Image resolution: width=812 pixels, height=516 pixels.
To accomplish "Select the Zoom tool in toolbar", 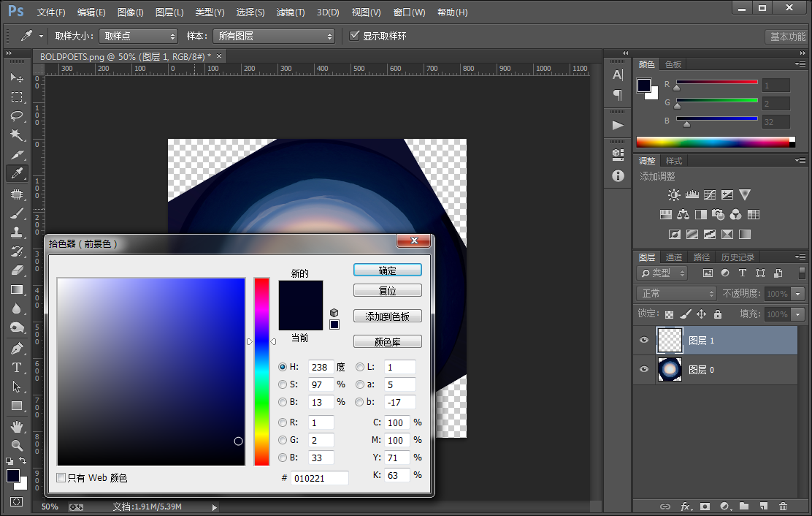I will point(17,445).
